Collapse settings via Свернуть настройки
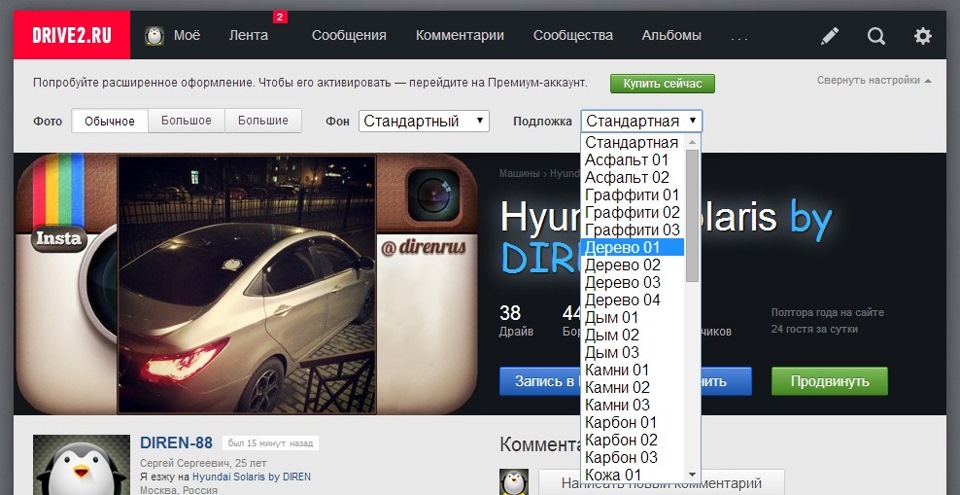The width and height of the screenshot is (960, 495). [874, 80]
